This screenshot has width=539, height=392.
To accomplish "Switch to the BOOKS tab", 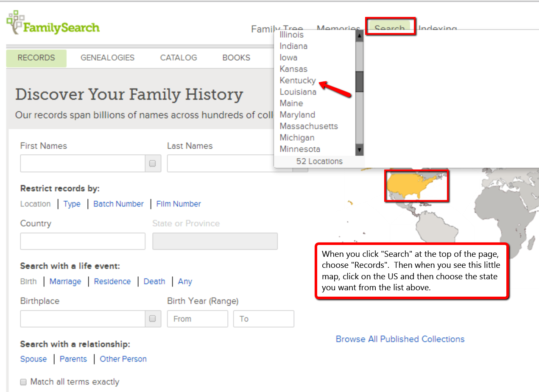I will pos(236,58).
